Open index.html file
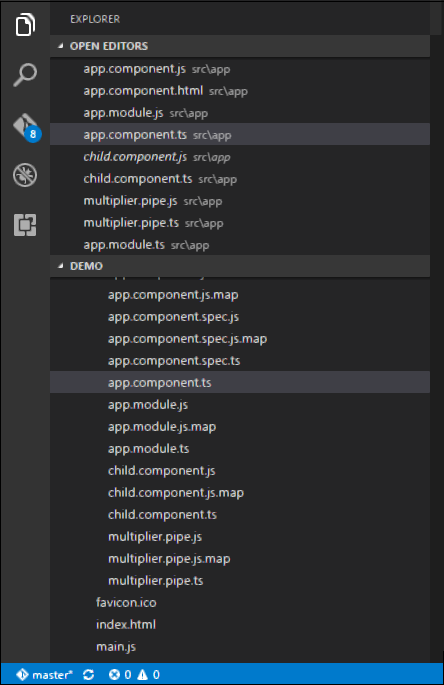 click(240, 624)
